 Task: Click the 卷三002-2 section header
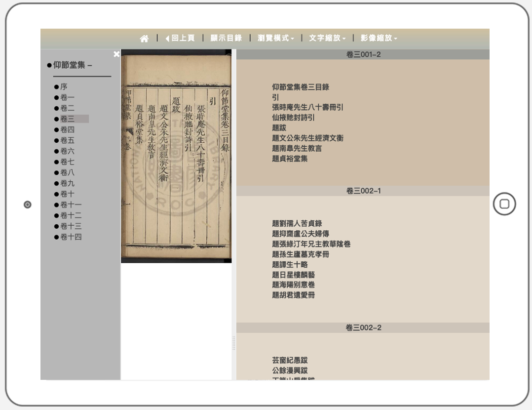click(x=363, y=328)
